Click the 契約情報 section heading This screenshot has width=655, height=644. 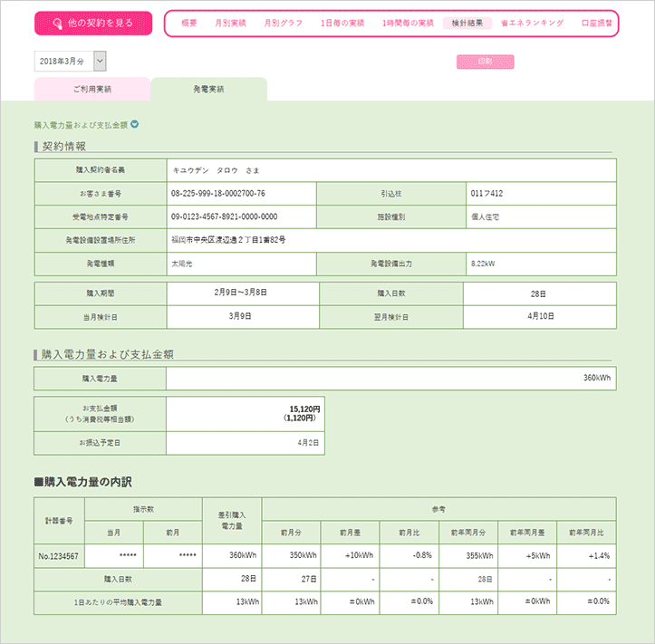point(64,146)
